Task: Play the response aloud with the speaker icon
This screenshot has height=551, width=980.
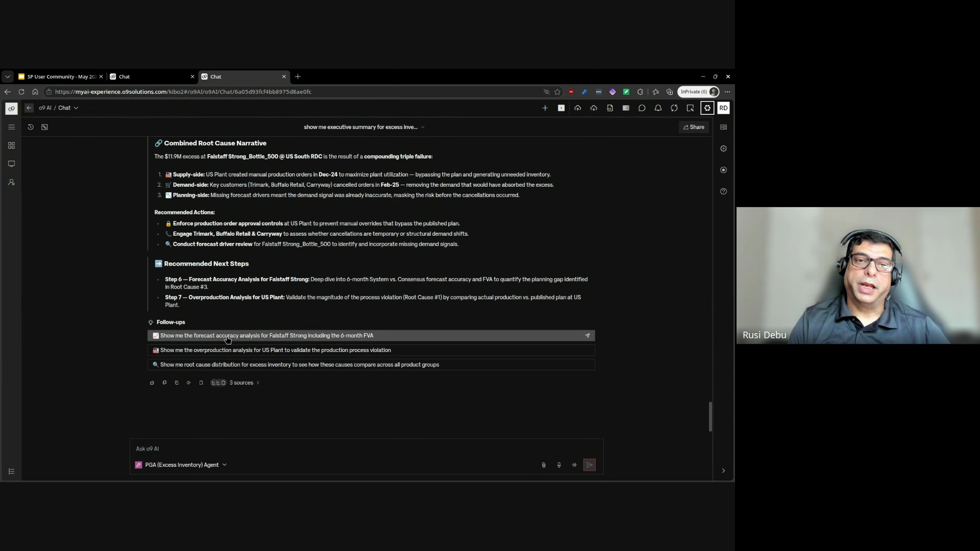Action: 189,383
